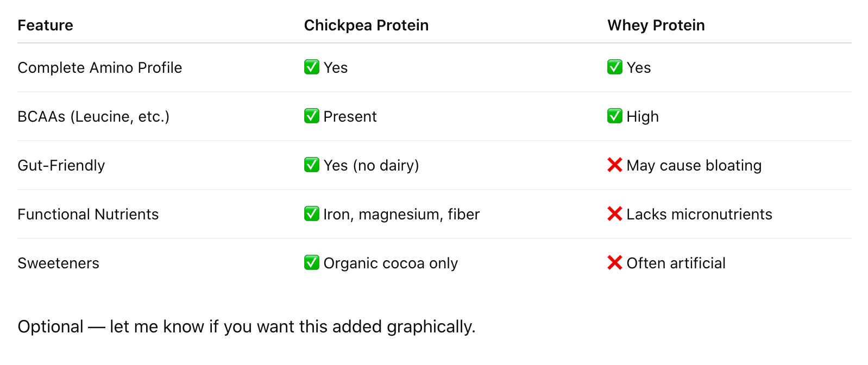
Task: Click red X next to 'May cause bloating'
Action: [614, 165]
